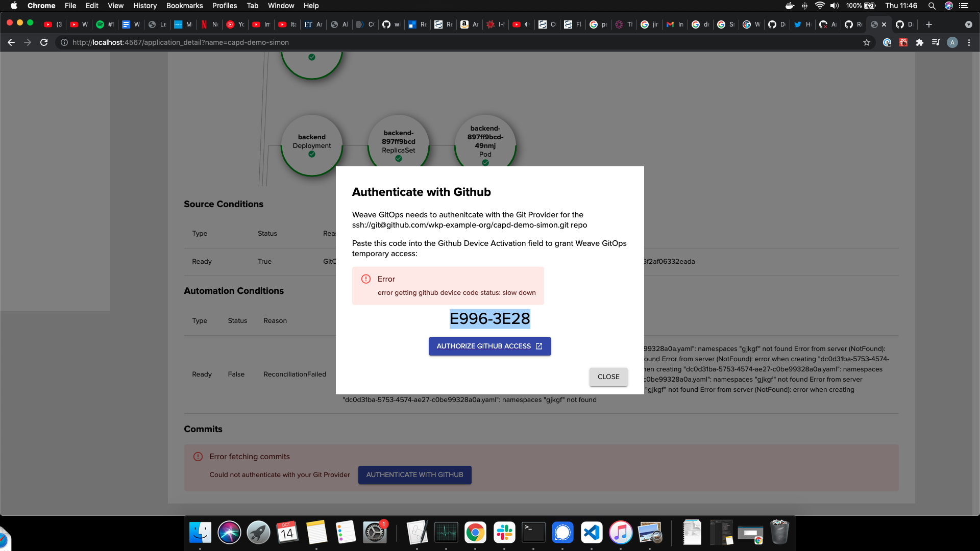Open the Profiles menu
Viewport: 980px width, 551px height.
225,6
